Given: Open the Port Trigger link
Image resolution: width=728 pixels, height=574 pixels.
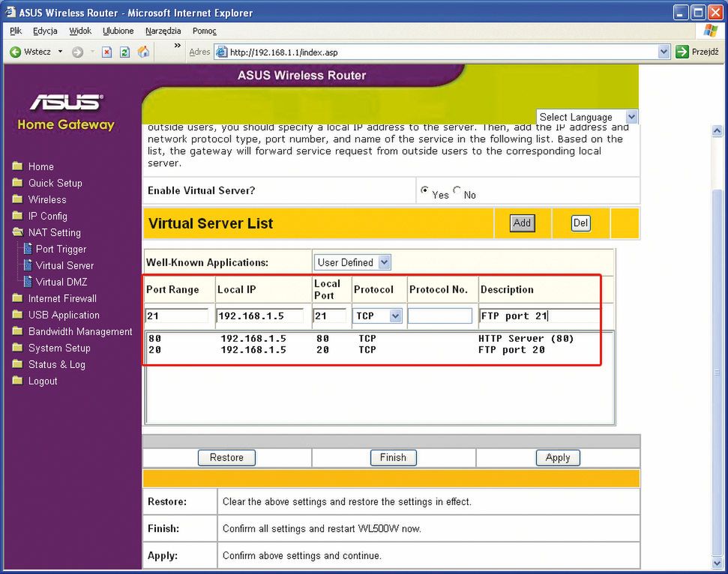Looking at the screenshot, I should 61,249.
